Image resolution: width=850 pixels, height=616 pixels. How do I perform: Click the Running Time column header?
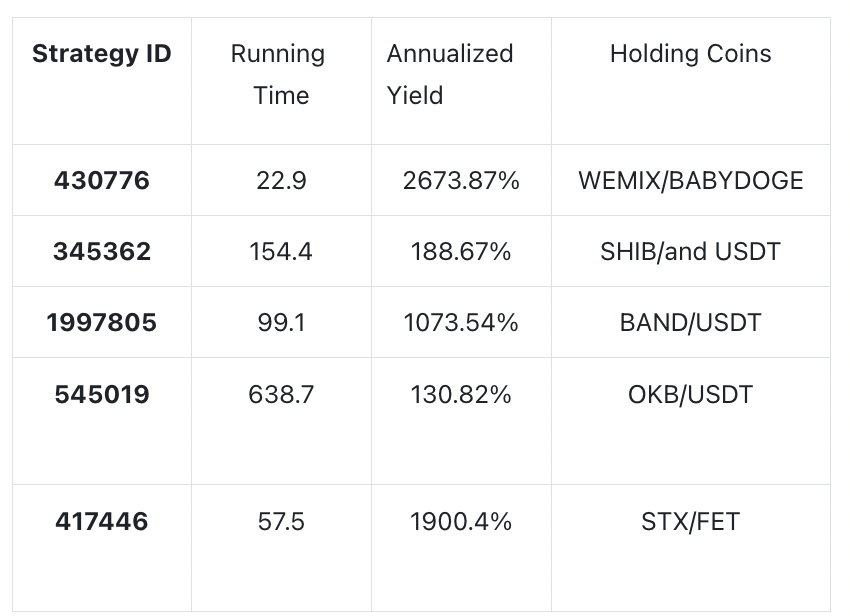(280, 75)
